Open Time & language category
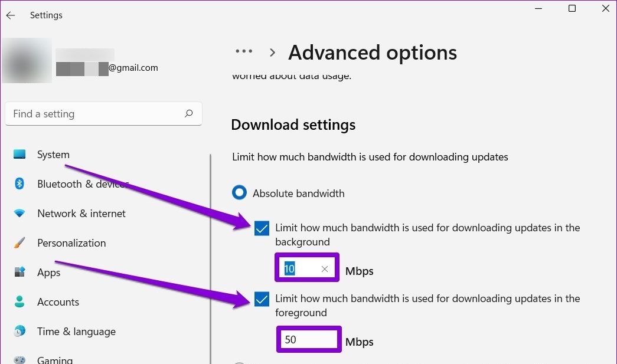 pos(76,332)
